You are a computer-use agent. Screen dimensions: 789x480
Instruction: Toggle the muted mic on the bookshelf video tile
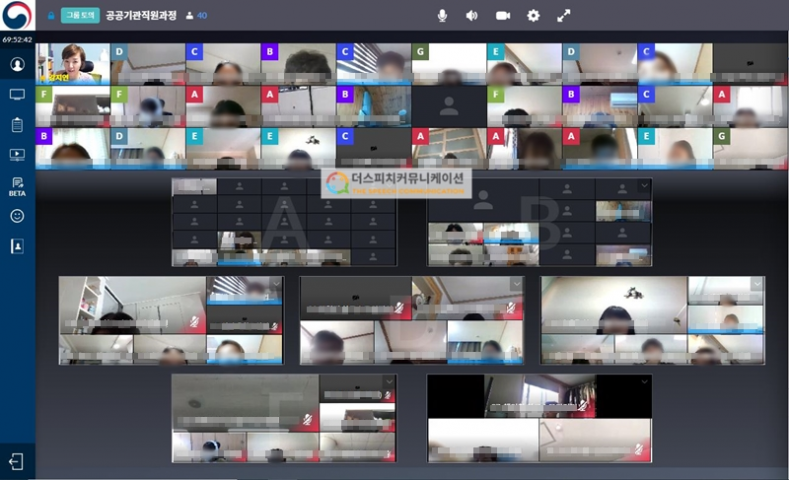pos(195,322)
